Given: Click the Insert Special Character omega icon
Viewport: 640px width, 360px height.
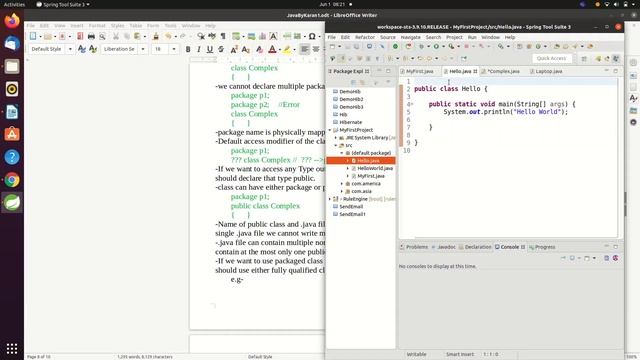Looking at the screenshot, I should click(312, 36).
